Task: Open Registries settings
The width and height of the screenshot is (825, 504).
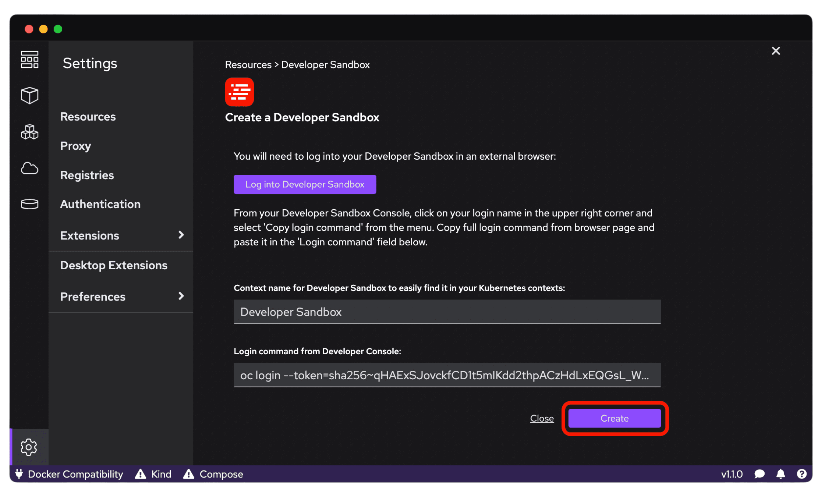Action: [x=87, y=175]
